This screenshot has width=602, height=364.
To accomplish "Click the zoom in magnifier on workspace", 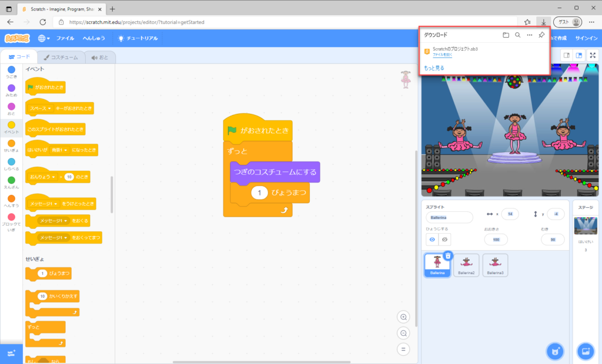I will coord(403,317).
